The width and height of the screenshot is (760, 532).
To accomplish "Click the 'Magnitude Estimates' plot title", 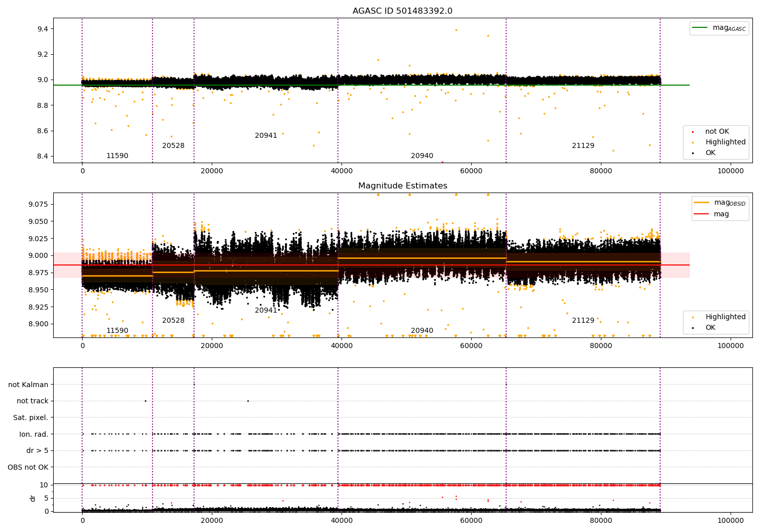I will 402,186.
